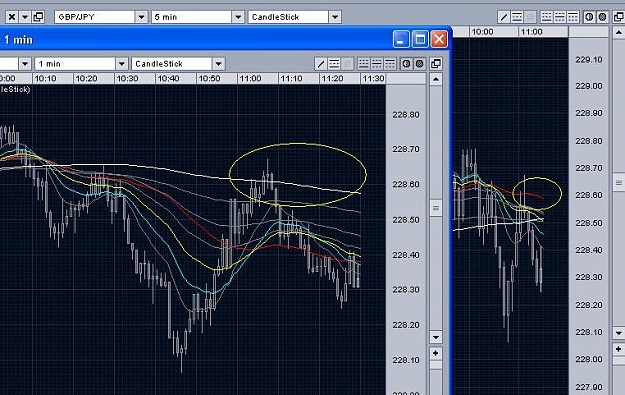Screen dimensions: 625x395
Task: Click half-filled circle icon in 5 min chart
Action: (589, 17)
